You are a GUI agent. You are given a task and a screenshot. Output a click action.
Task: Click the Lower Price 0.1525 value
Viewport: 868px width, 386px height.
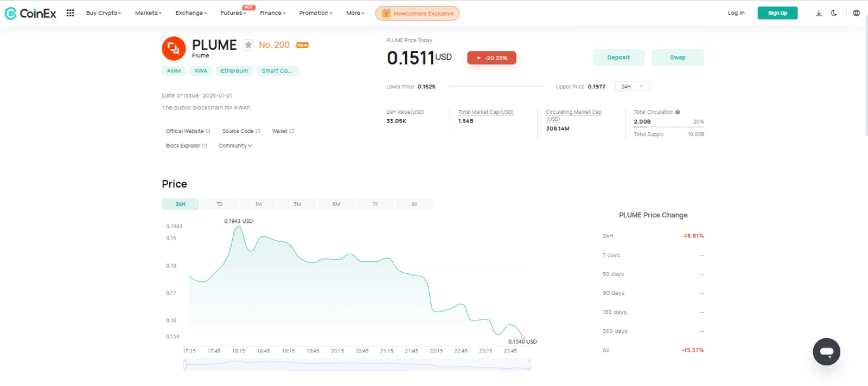point(426,87)
